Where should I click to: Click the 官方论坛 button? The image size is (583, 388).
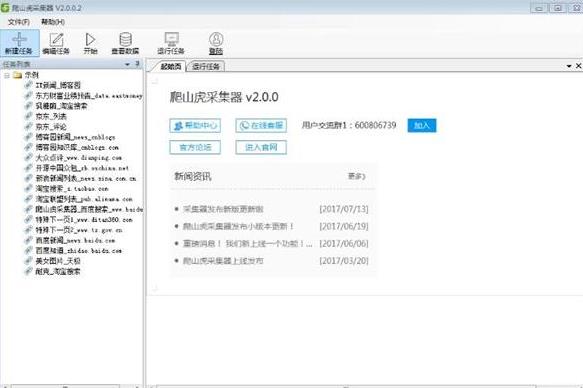pos(195,147)
